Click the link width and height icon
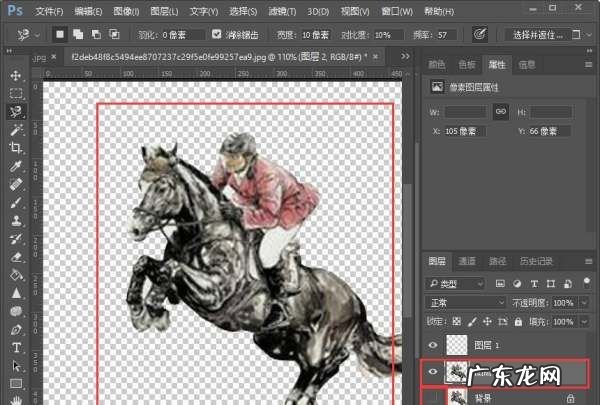Image resolution: width=600 pixels, height=405 pixels. click(x=501, y=111)
